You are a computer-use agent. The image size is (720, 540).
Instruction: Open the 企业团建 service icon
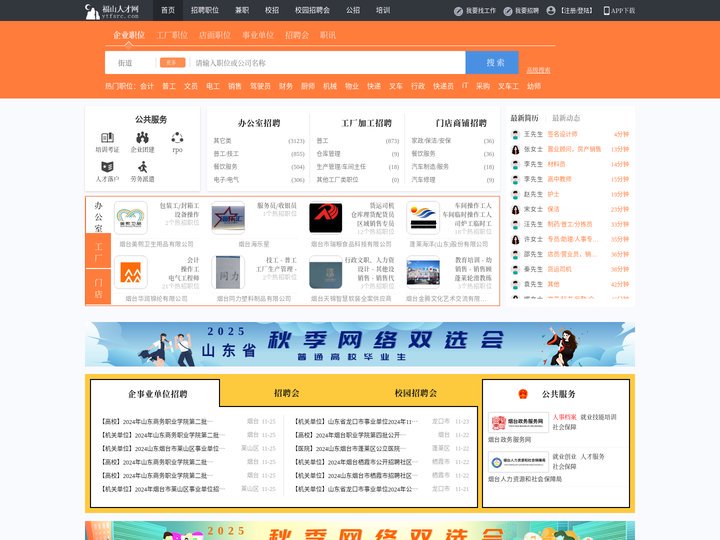click(x=142, y=137)
